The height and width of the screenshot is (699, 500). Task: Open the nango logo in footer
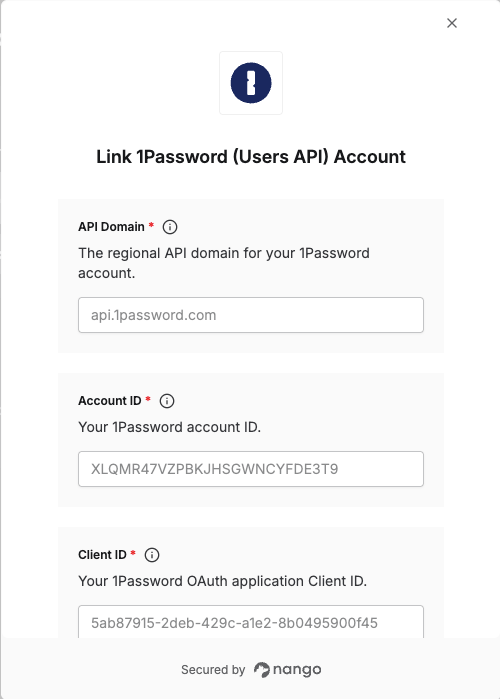(287, 670)
